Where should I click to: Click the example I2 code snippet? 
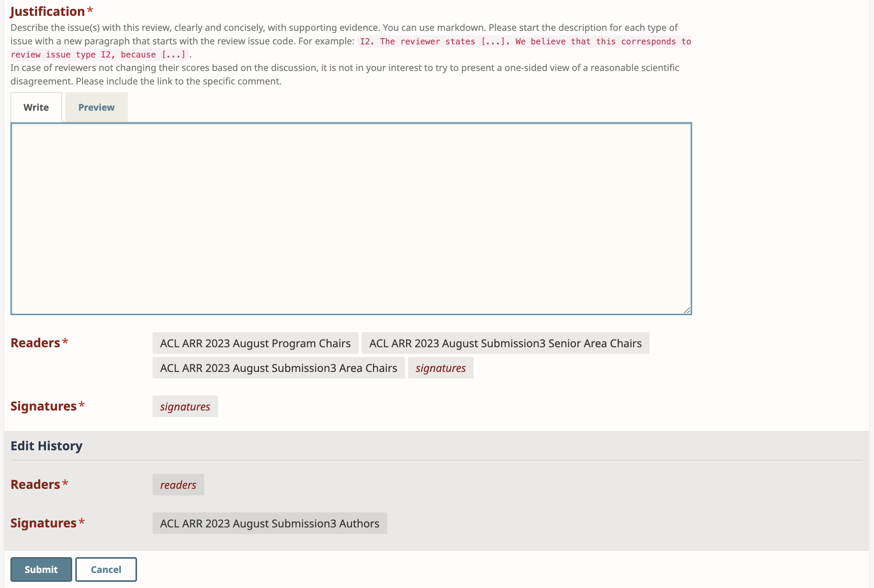tap(351, 48)
